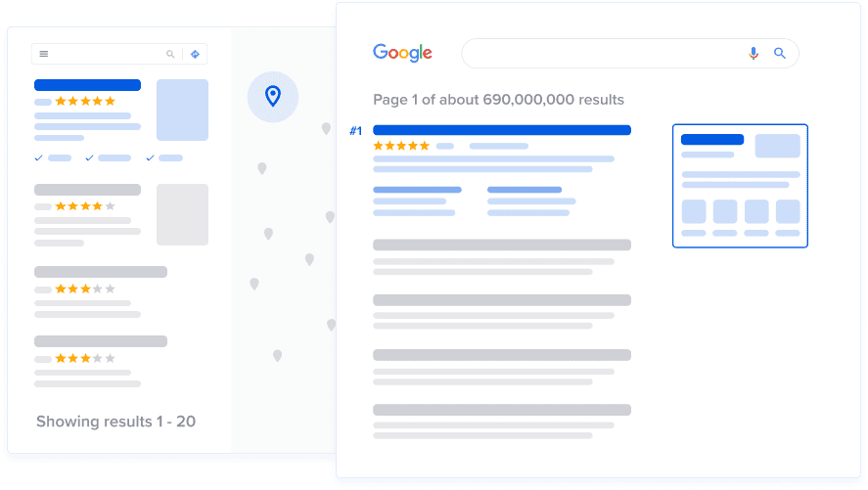Click the magnifier icon in maps search bar
Image resolution: width=868 pixels, height=490 pixels.
point(170,54)
